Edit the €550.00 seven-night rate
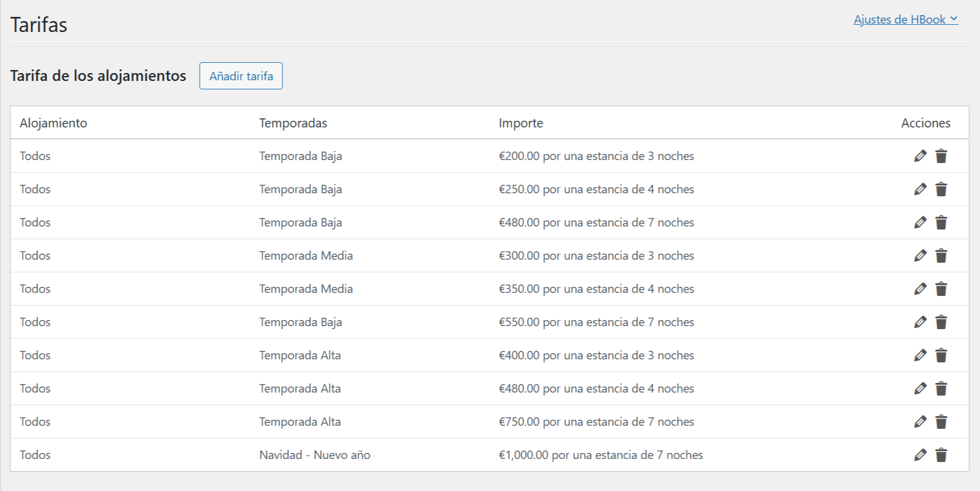The width and height of the screenshot is (980, 491). coord(920,322)
